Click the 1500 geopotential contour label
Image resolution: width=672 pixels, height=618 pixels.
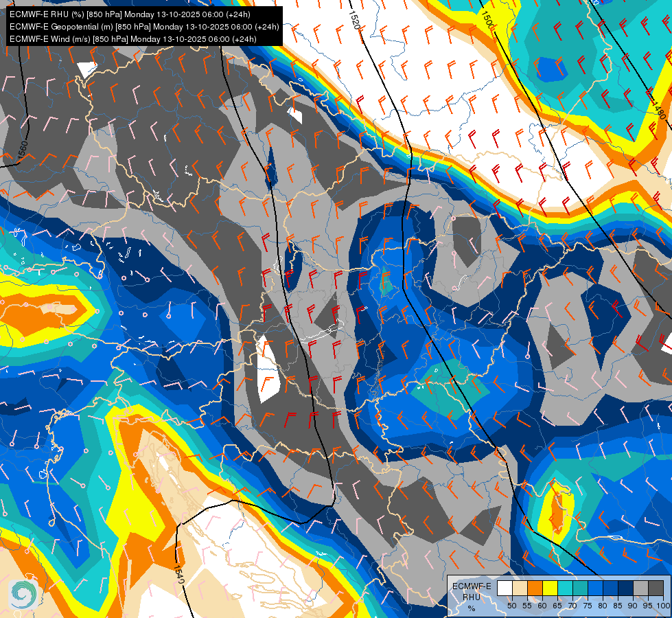tap(488, 20)
